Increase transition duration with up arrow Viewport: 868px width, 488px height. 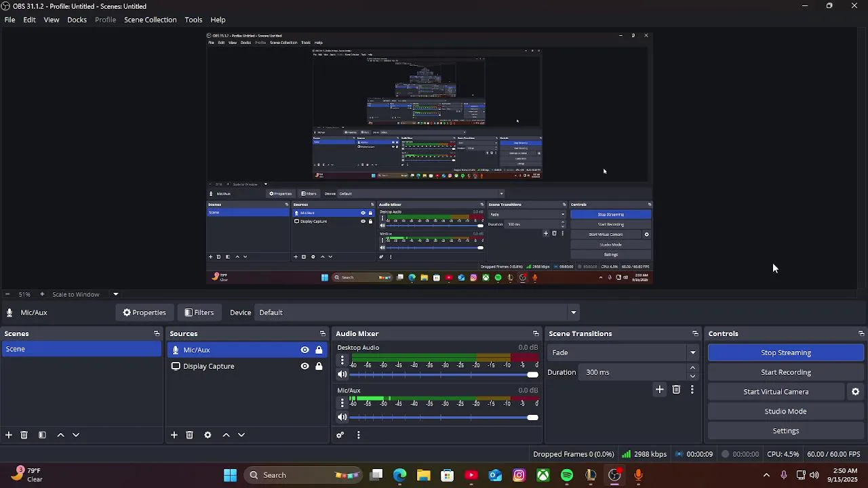pyautogui.click(x=692, y=368)
